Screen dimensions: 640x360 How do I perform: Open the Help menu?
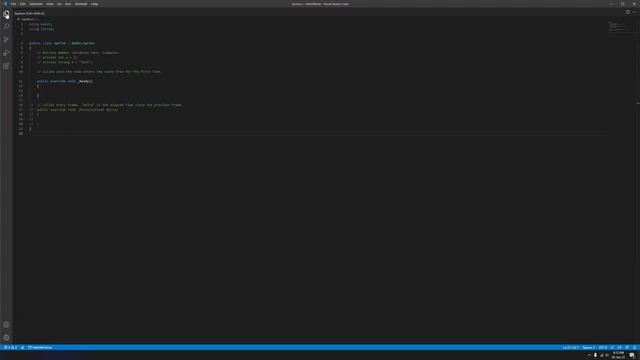click(94, 4)
